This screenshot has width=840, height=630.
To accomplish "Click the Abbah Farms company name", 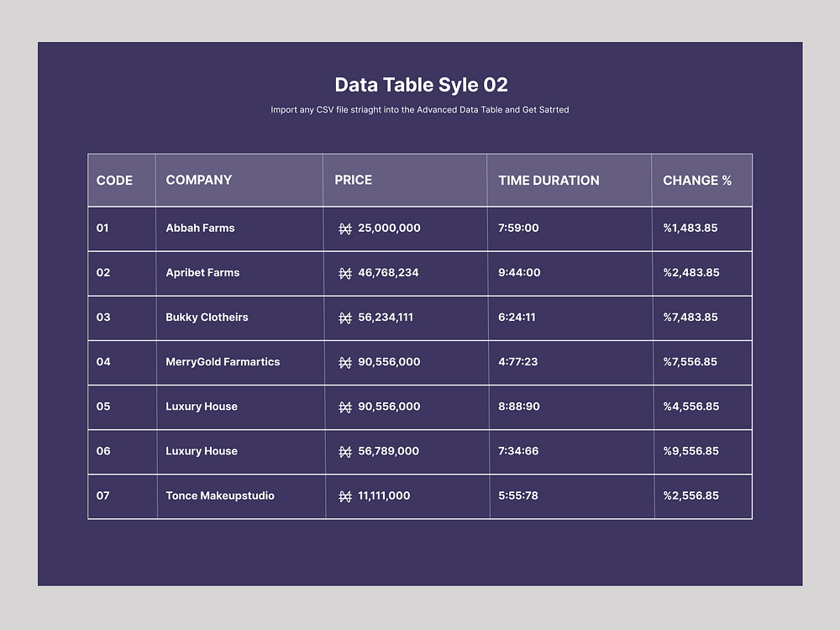I will coord(200,228).
